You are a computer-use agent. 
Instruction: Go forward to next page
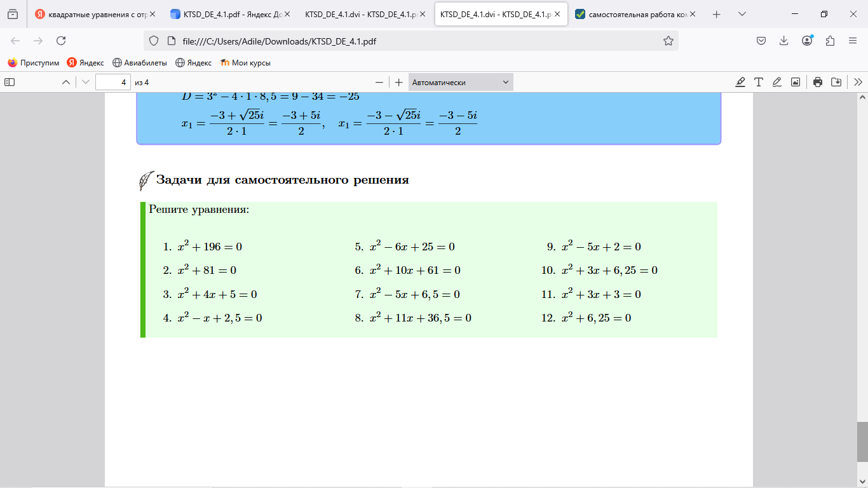(38, 41)
